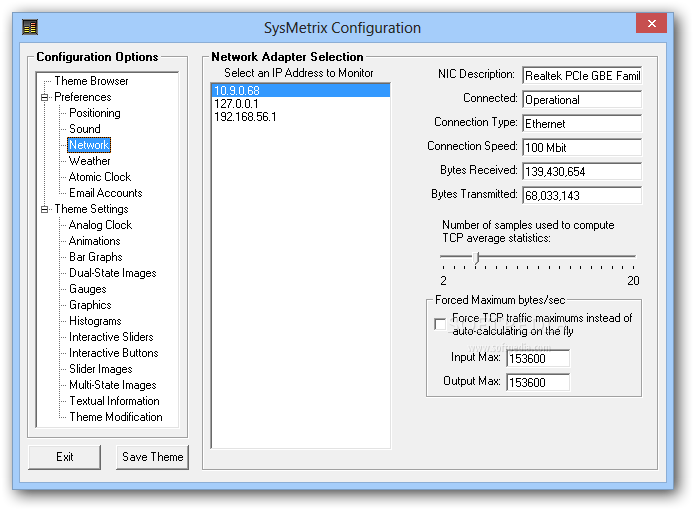Open Multi-State Images settings

point(113,385)
